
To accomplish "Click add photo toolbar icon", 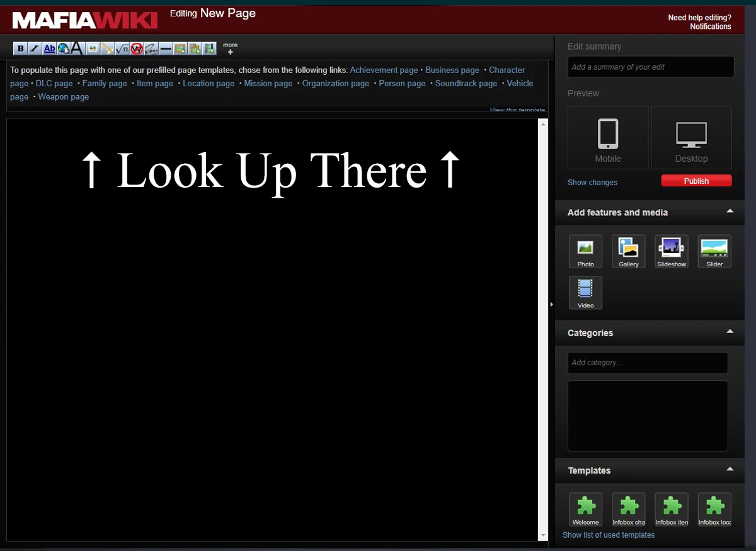I will pyautogui.click(x=180, y=48).
